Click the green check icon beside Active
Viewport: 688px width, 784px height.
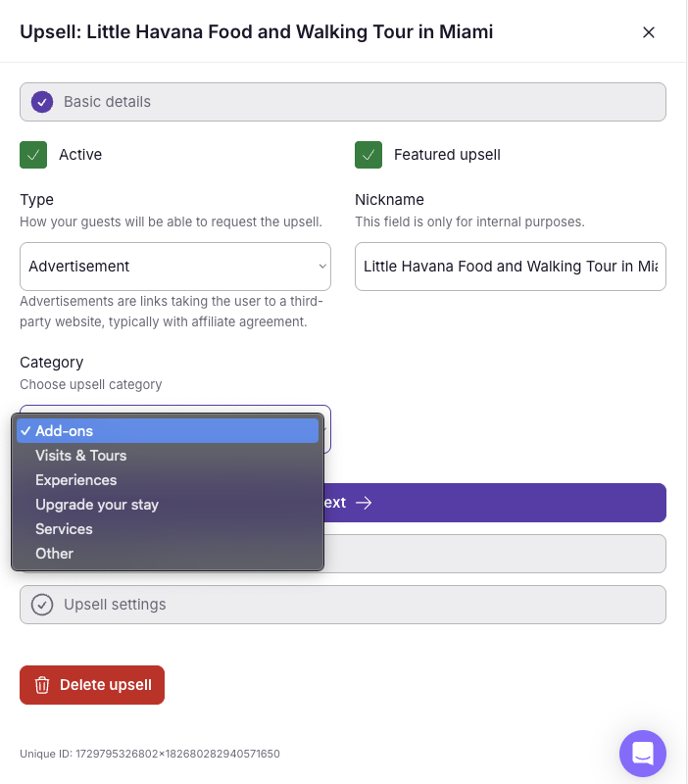point(32,155)
